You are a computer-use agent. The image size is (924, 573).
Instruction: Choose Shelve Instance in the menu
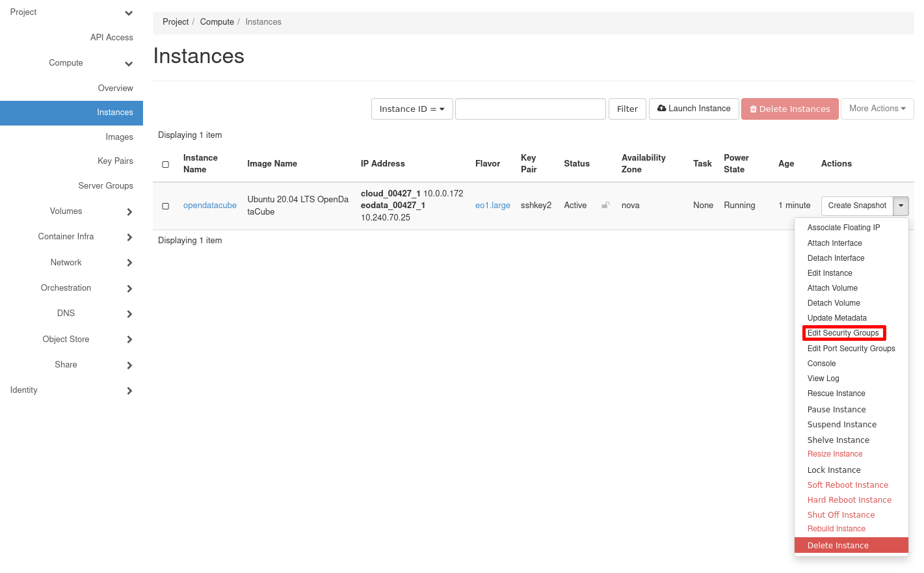pyautogui.click(x=838, y=440)
